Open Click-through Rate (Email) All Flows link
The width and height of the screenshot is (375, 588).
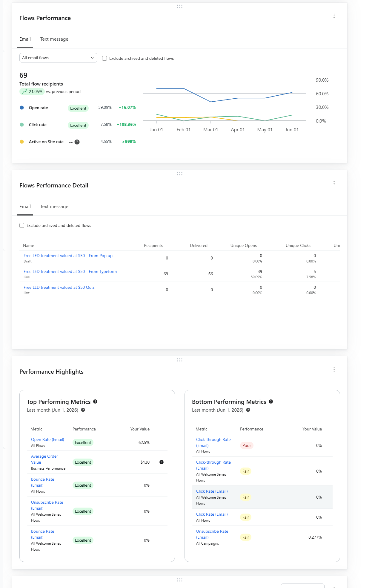coord(213,442)
